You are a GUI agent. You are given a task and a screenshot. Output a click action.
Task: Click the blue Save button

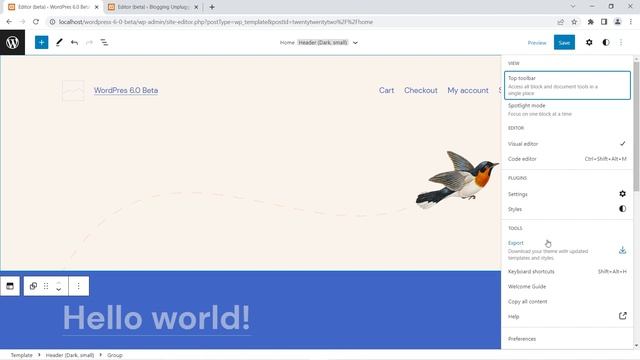pos(564,42)
